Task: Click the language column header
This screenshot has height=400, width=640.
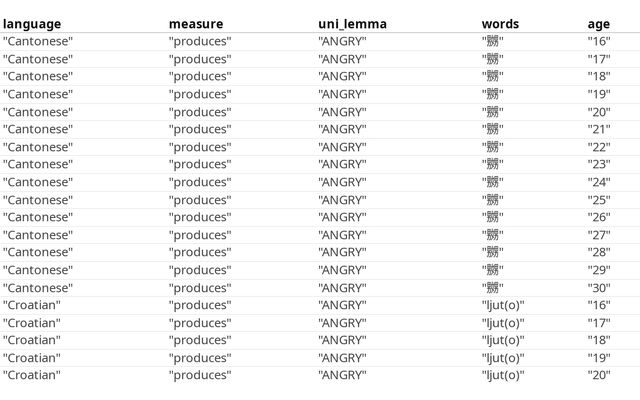Action: tap(32, 24)
